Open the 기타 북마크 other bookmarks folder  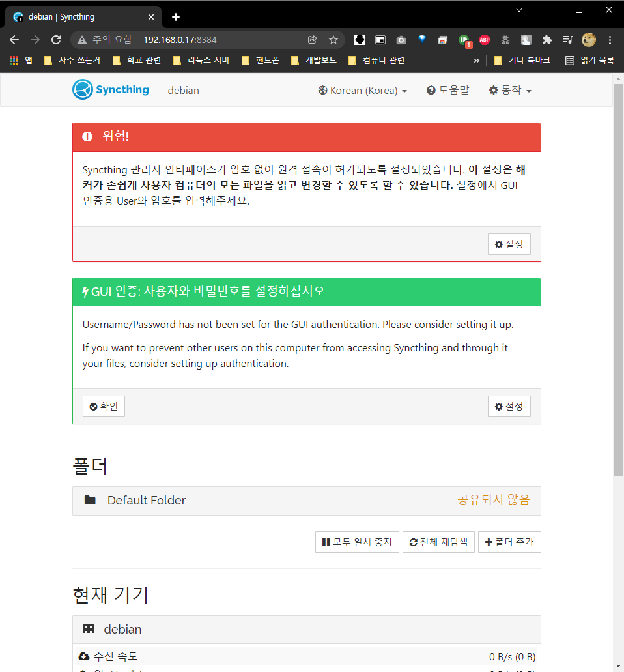click(522, 61)
